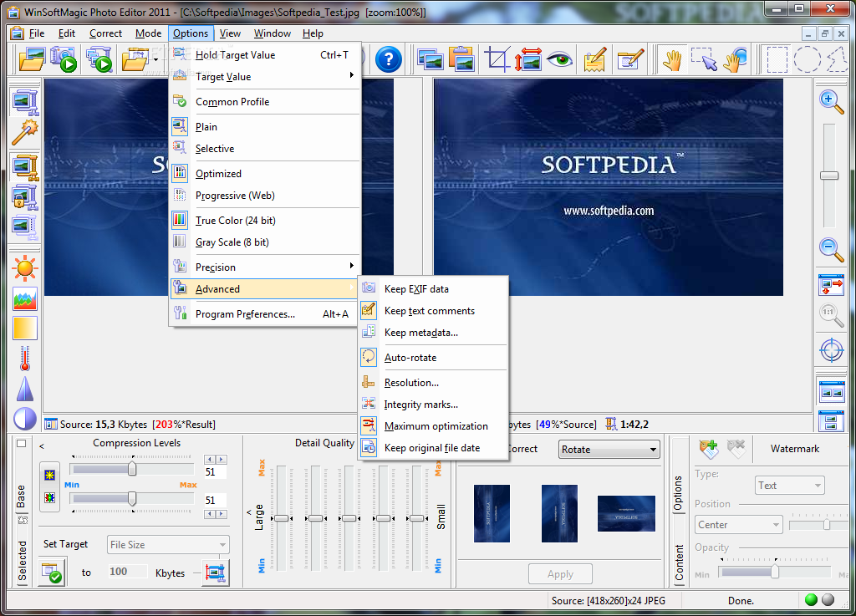Image resolution: width=856 pixels, height=616 pixels.
Task: Click the vertical zoom slider handle
Action: [x=829, y=176]
